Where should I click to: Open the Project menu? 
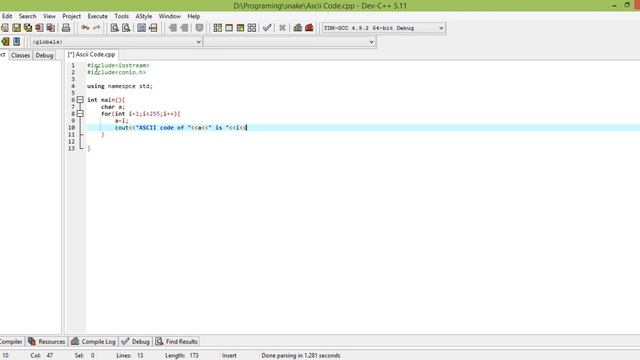71,16
